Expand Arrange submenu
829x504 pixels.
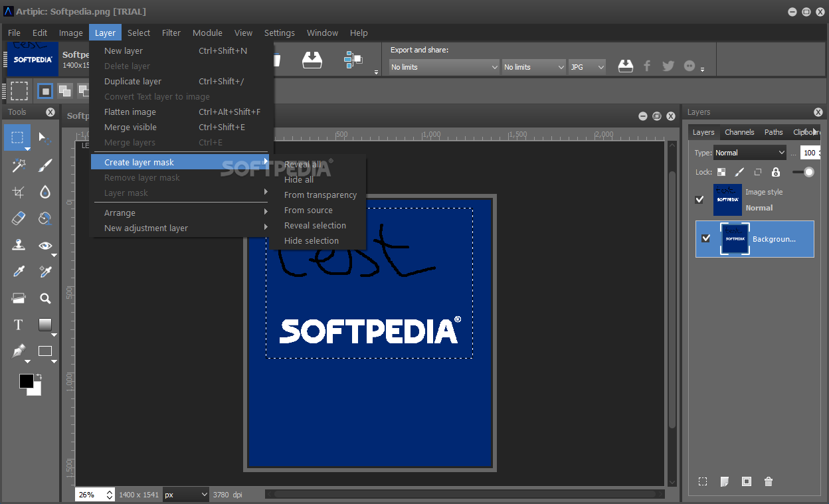pos(179,212)
